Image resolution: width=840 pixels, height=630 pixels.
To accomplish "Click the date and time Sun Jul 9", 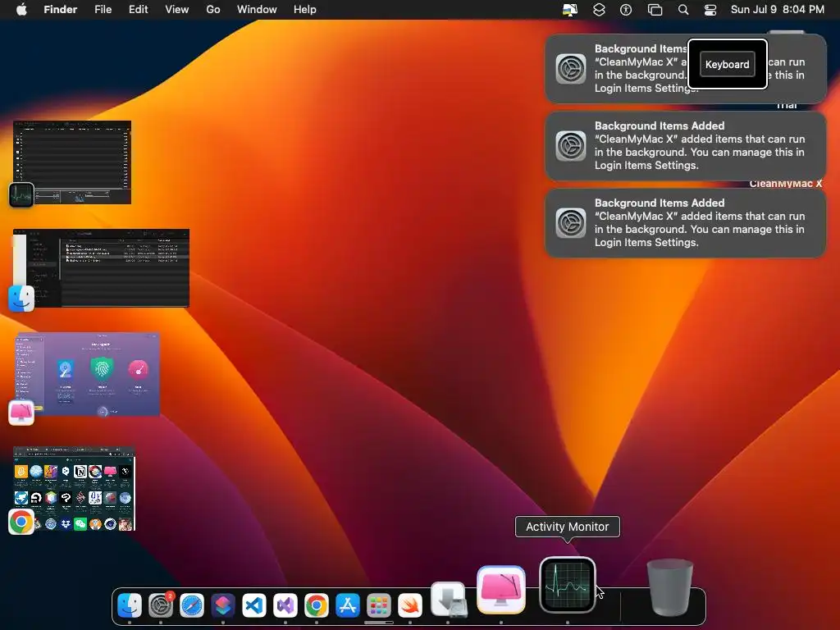I will click(x=778, y=10).
